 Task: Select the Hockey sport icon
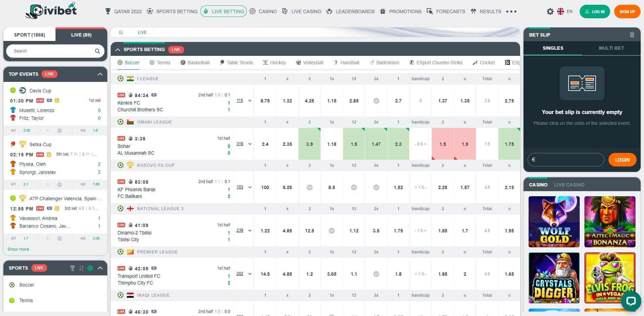[265, 63]
